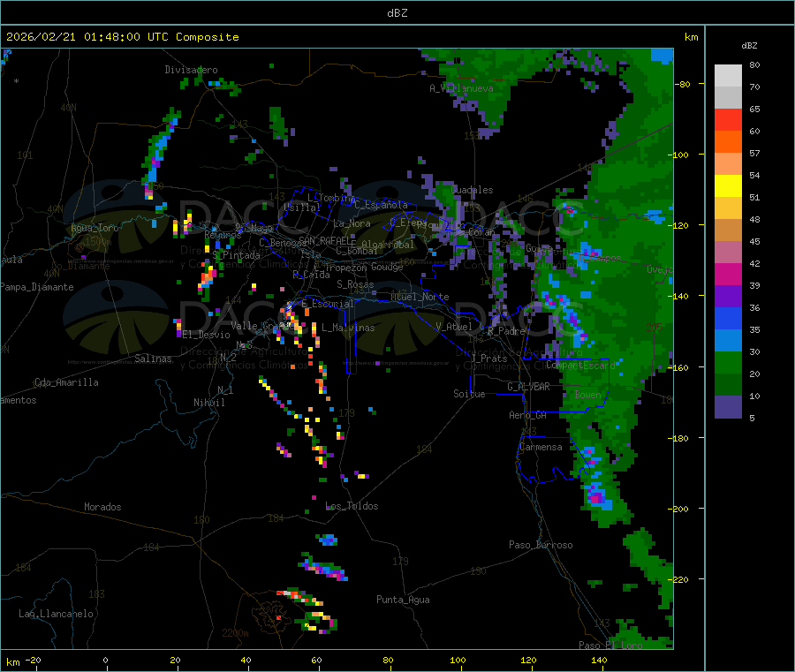The height and width of the screenshot is (672, 795).
Task: Click the 80 dBZ white color swatch
Action: pyautogui.click(x=728, y=76)
